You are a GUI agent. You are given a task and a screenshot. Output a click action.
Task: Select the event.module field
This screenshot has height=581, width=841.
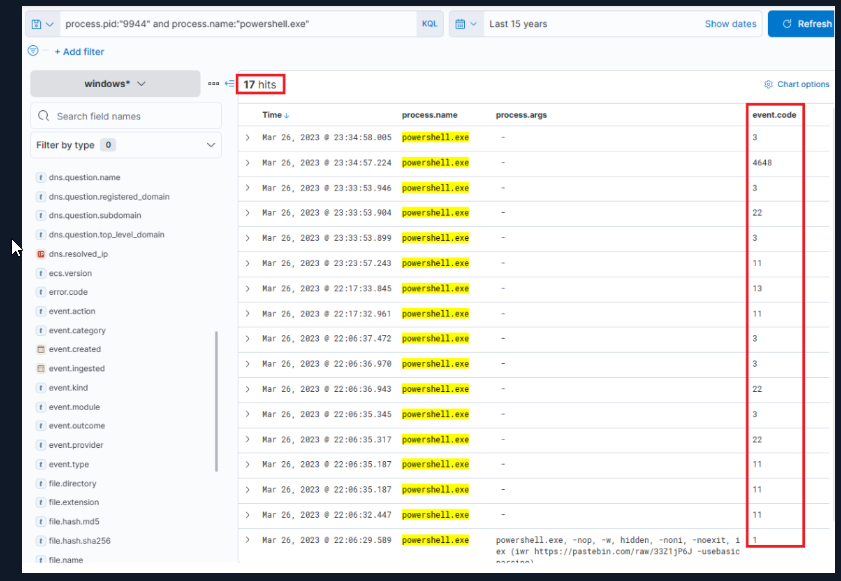click(x=74, y=407)
